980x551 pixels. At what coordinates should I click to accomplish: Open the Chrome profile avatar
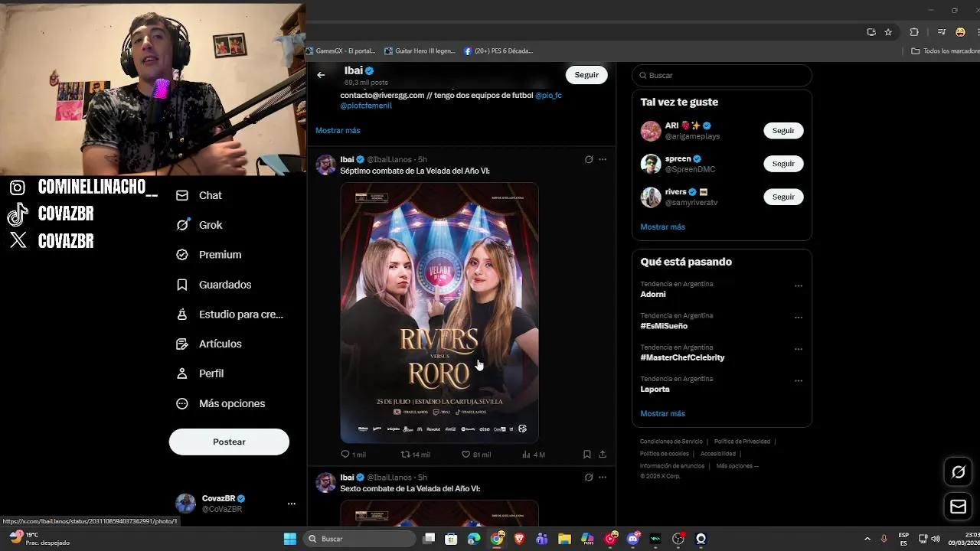point(960,32)
